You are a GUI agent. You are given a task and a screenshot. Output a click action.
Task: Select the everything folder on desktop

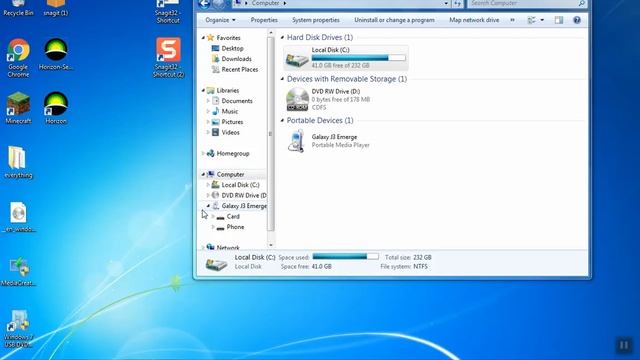pyautogui.click(x=18, y=162)
